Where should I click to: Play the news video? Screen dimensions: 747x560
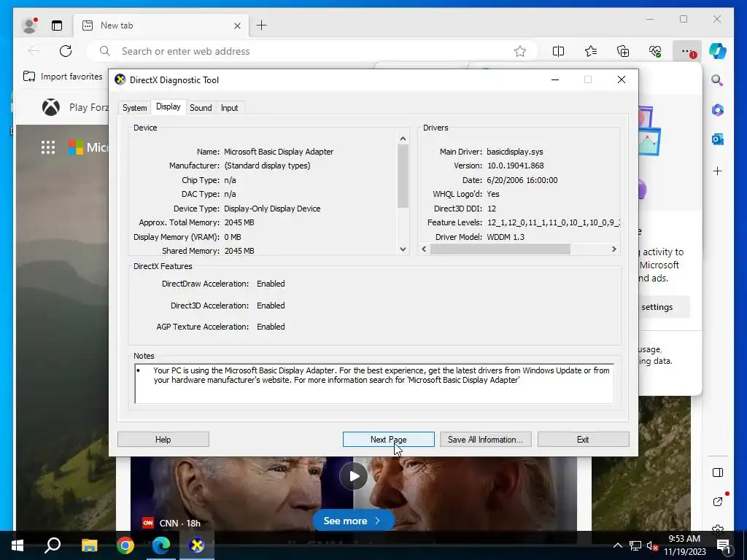tap(353, 476)
